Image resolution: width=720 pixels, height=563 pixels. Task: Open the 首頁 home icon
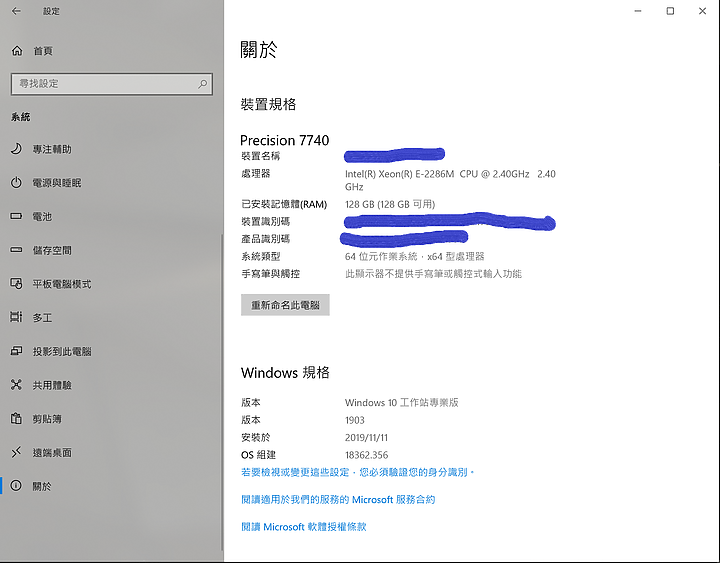pos(17,51)
